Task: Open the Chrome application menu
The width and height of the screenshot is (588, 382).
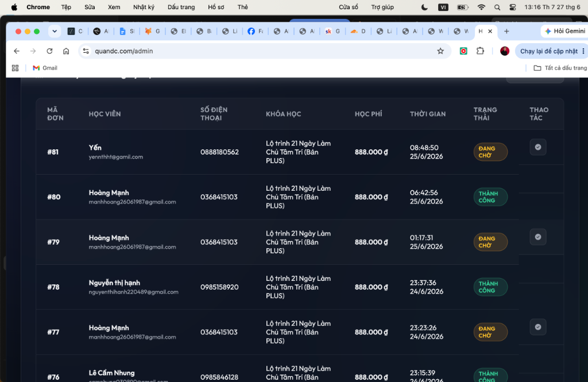Action: [38, 7]
